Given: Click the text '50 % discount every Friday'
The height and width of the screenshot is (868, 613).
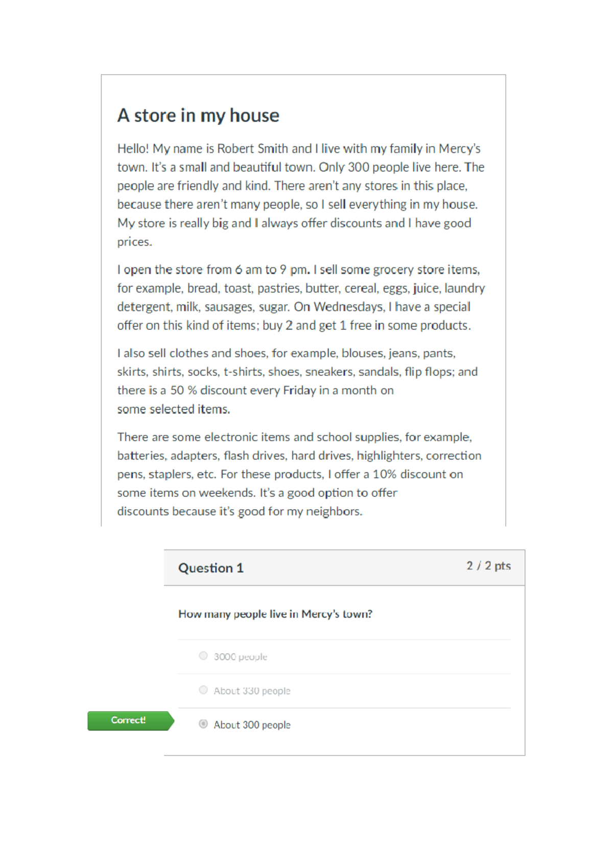Looking at the screenshot, I should pyautogui.click(x=243, y=391).
